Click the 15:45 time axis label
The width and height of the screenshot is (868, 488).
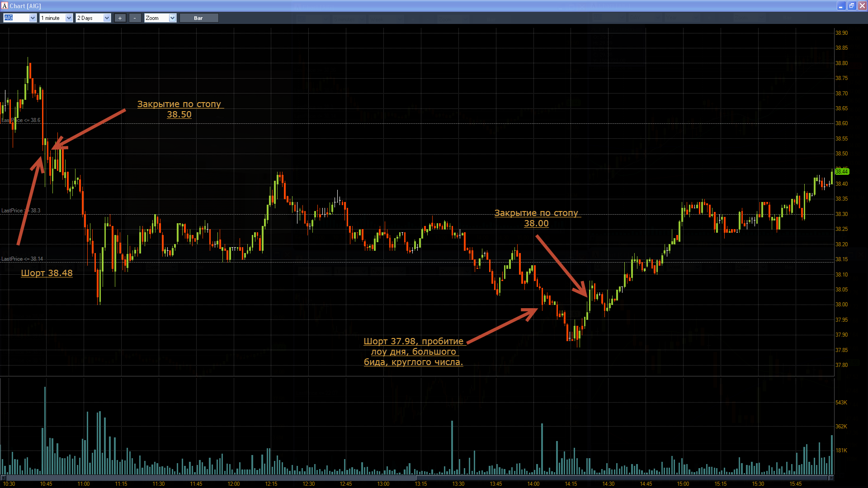[796, 484]
